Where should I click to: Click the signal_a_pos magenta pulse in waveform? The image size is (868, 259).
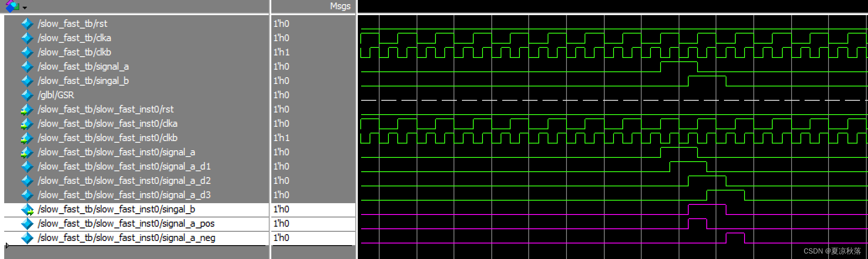coord(698,224)
